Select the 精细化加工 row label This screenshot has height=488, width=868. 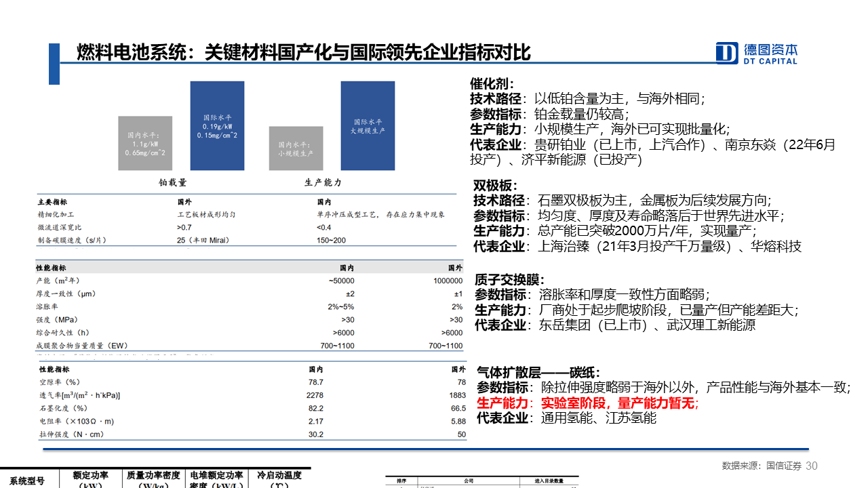(x=56, y=215)
